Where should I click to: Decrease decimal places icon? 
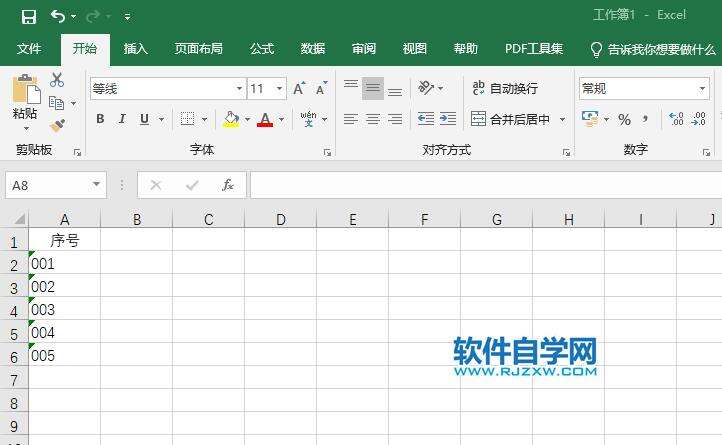(699, 119)
